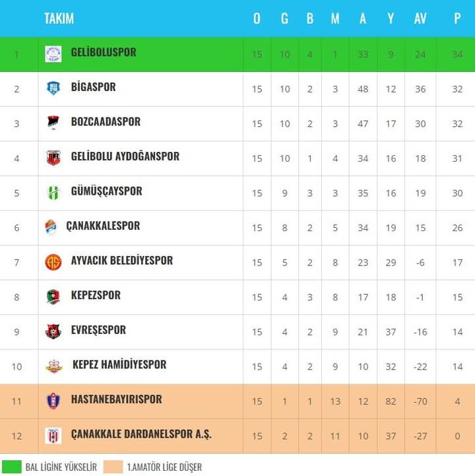Image resolution: width=475 pixels, height=476 pixels.
Task: Click the orange 1.Amatör Lige Düşer swatch
Action: click(x=113, y=467)
